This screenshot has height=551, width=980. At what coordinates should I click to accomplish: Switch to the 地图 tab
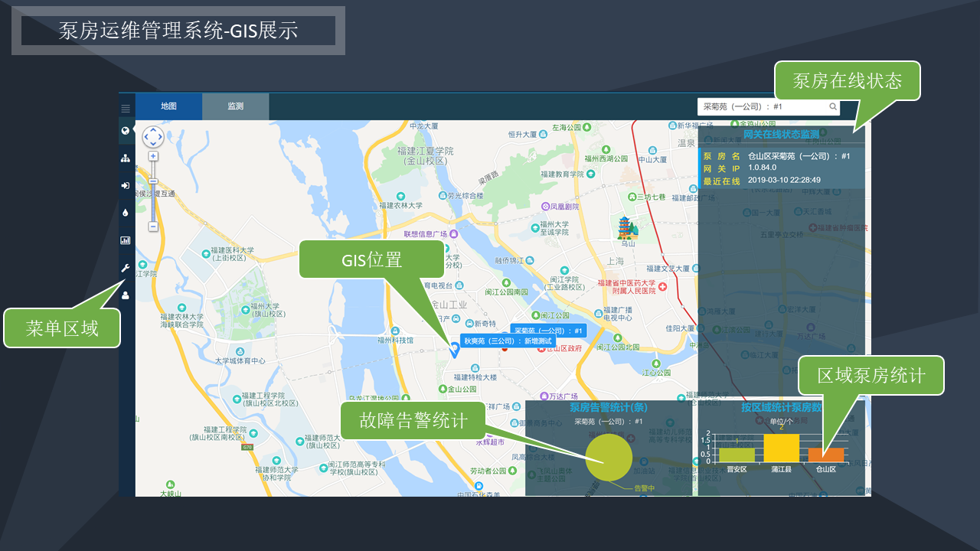(x=168, y=106)
